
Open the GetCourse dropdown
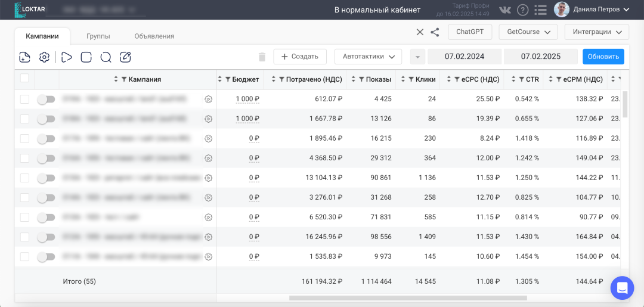pos(528,32)
